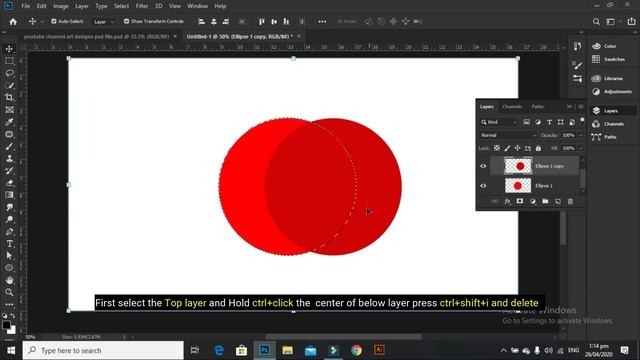Click new adjustment layer icon in Layers panel
The image size is (640, 360).
tap(533, 201)
